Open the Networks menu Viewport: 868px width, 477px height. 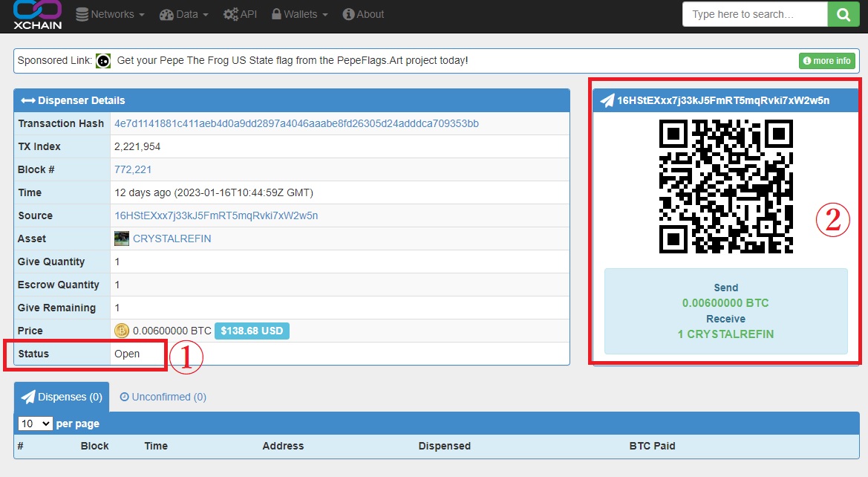tap(110, 14)
